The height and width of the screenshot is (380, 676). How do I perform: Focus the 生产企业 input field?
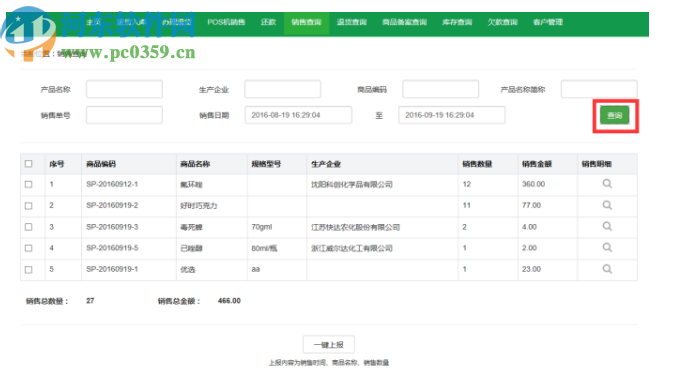point(282,89)
